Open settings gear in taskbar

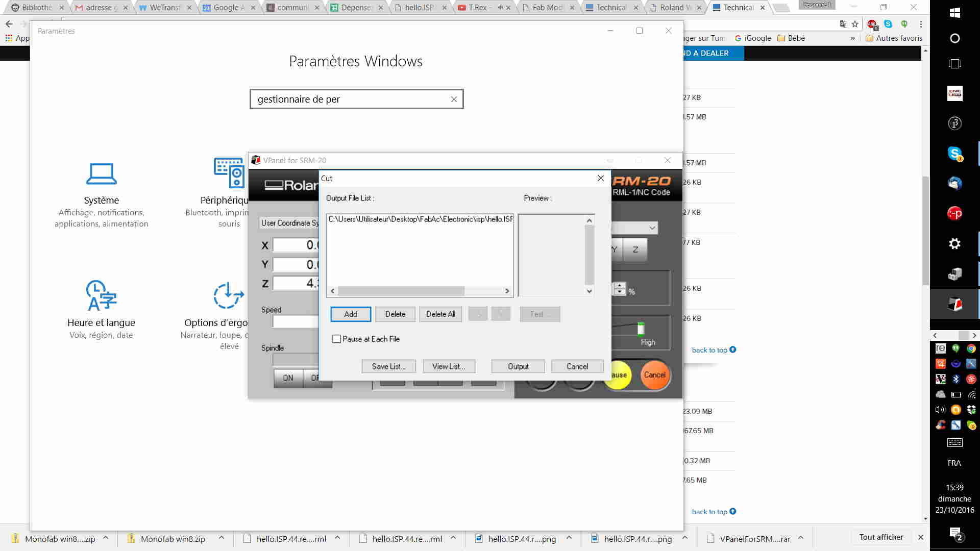954,244
